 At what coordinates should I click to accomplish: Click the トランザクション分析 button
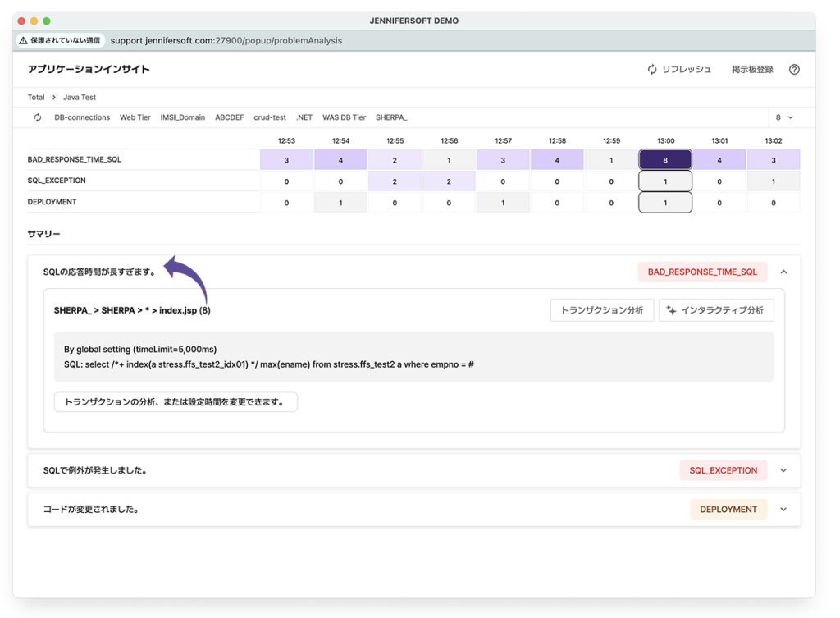point(601,310)
